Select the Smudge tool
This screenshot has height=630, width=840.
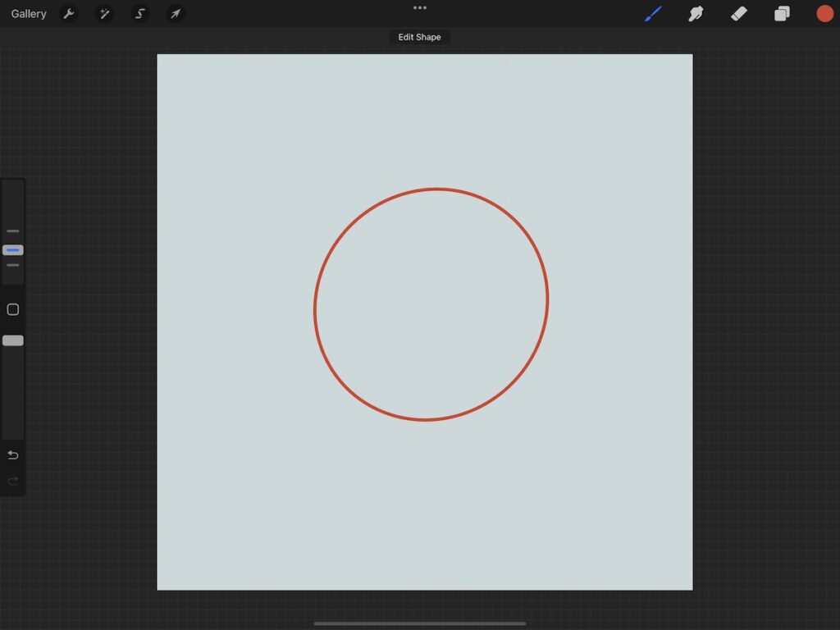click(696, 14)
